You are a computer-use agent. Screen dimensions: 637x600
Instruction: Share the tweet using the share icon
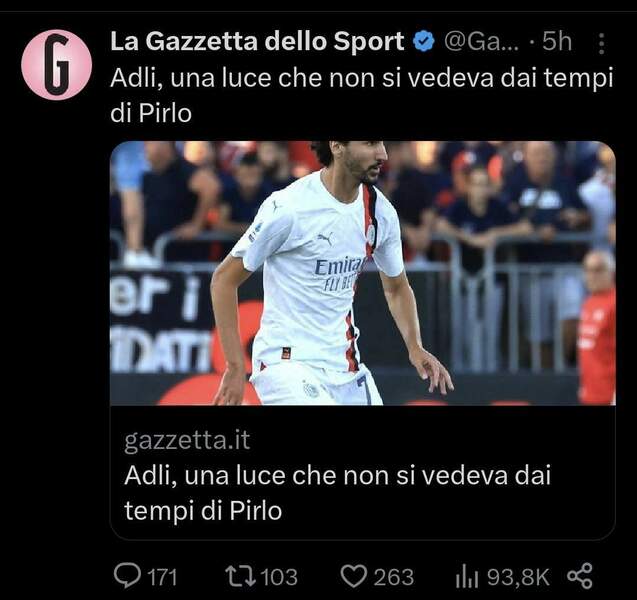pos(580,576)
